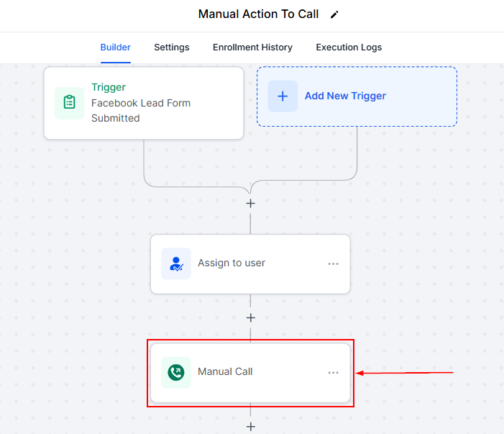Click the workflow title Manual Action To Call

pyautogui.click(x=258, y=14)
